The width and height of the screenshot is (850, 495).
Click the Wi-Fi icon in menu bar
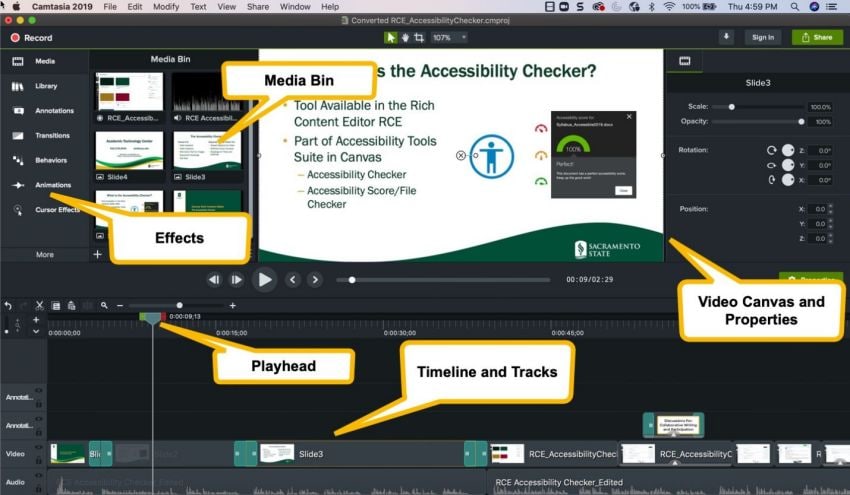669,7
